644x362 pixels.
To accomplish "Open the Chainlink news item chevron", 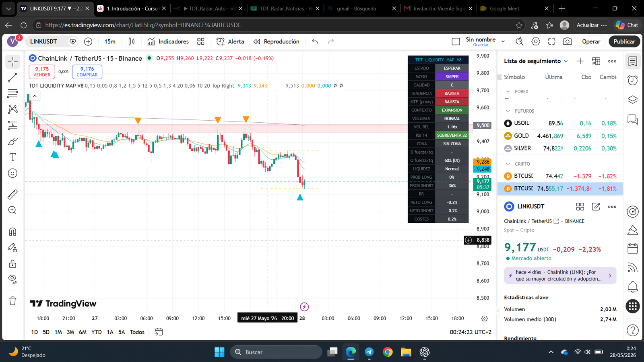I will click(610, 276).
